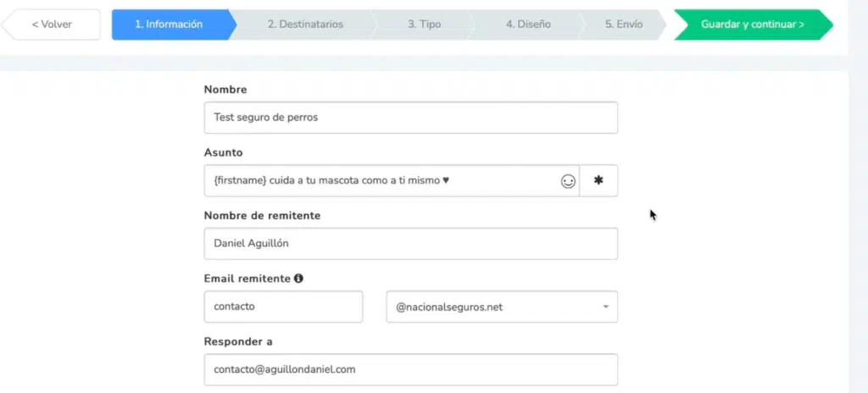Open the @nacionalseguros.net domain dropdown

pyautogui.click(x=502, y=307)
